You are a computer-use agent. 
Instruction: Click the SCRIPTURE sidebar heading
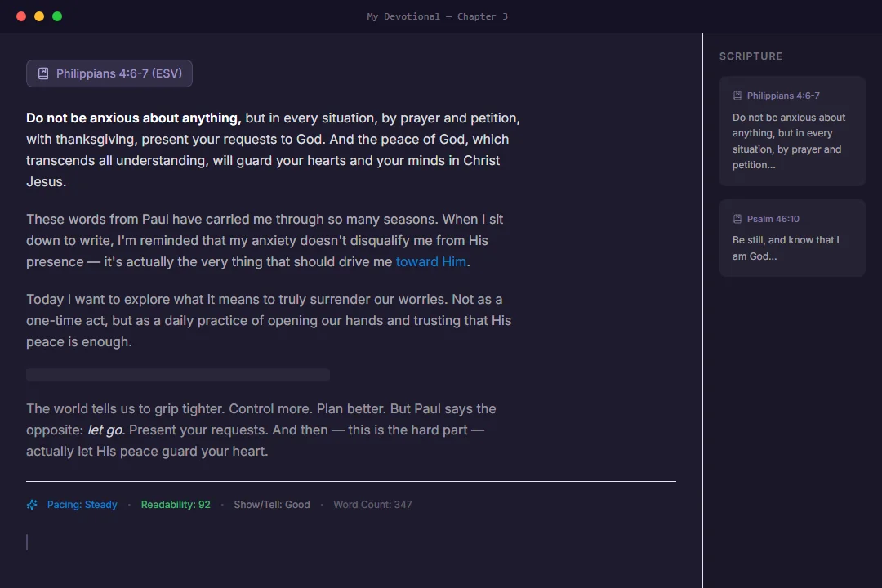751,56
